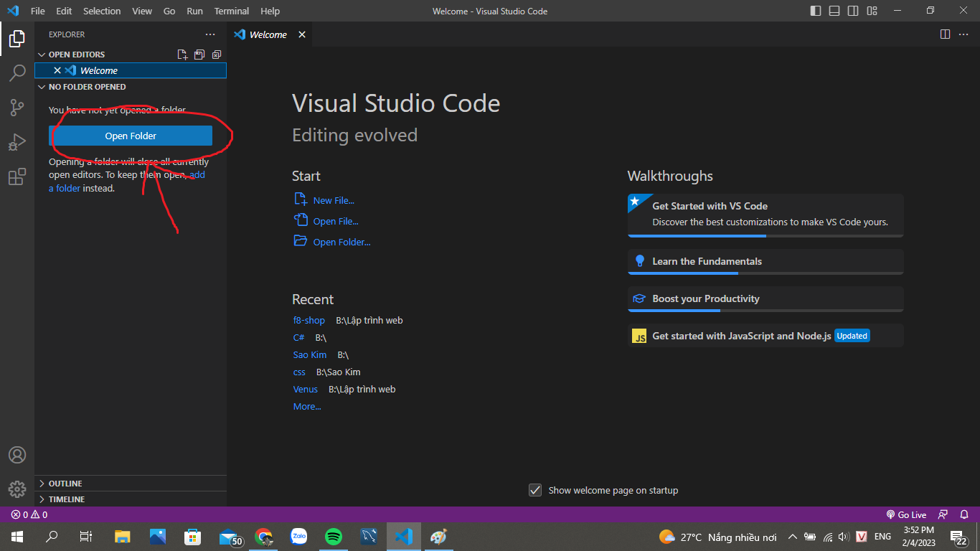Open the Selection menu
This screenshot has height=551, width=980.
102,11
